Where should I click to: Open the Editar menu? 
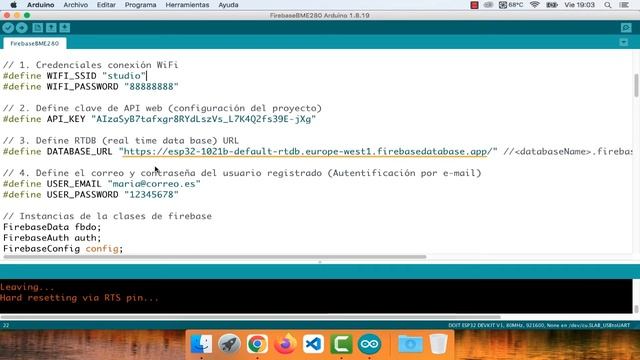(106, 5)
